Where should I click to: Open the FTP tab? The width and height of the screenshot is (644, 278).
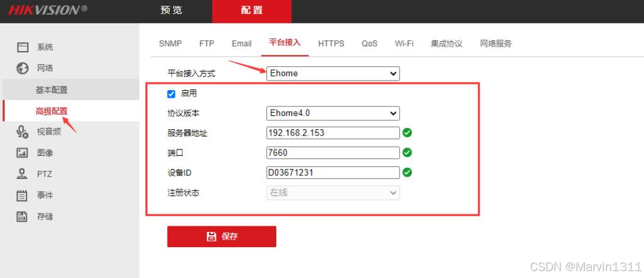(x=206, y=43)
